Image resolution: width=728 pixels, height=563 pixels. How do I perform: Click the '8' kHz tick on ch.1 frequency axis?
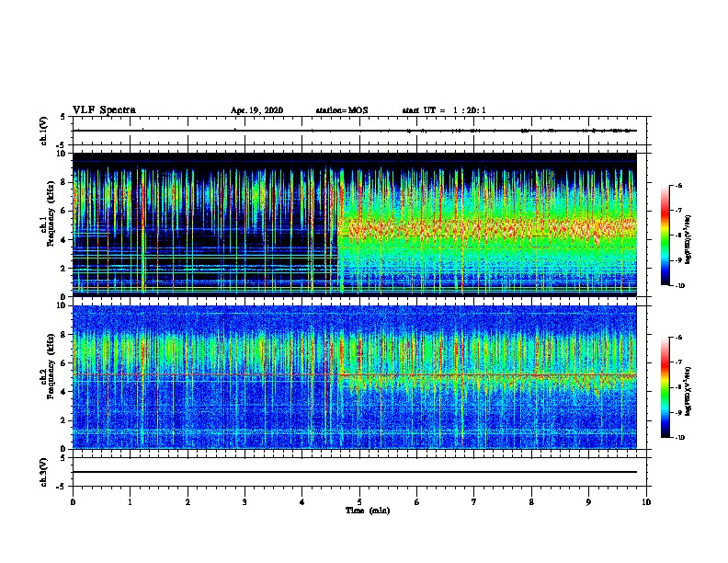click(64, 182)
